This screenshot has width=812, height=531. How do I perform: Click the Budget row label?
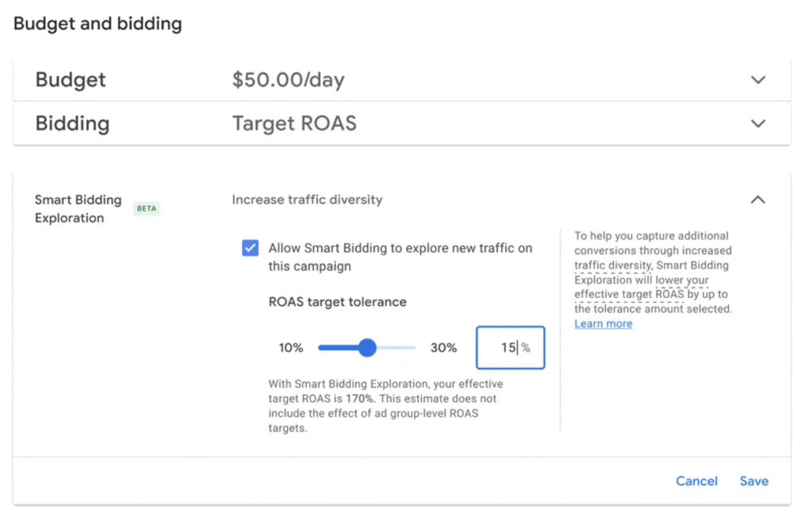click(x=71, y=80)
